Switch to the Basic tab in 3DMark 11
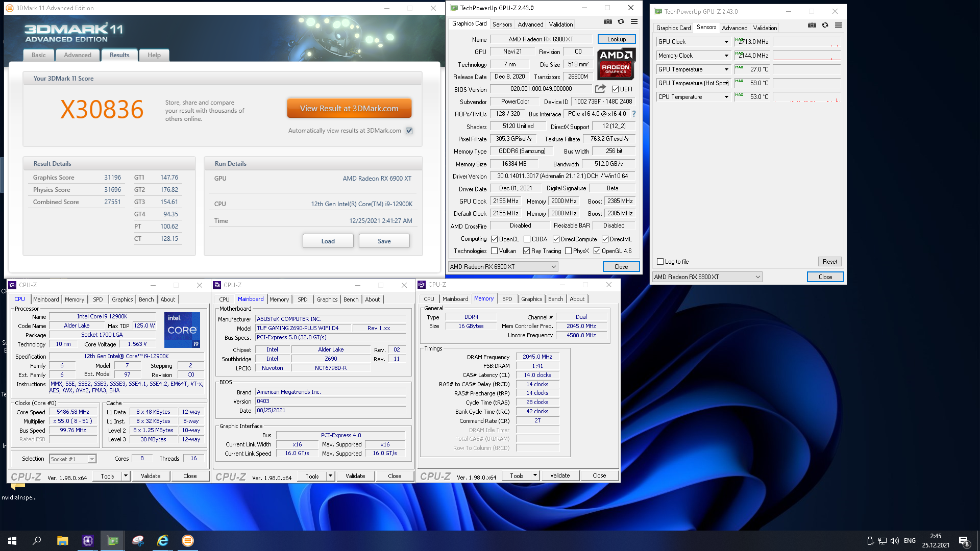The height and width of the screenshot is (551, 980). pos(39,55)
